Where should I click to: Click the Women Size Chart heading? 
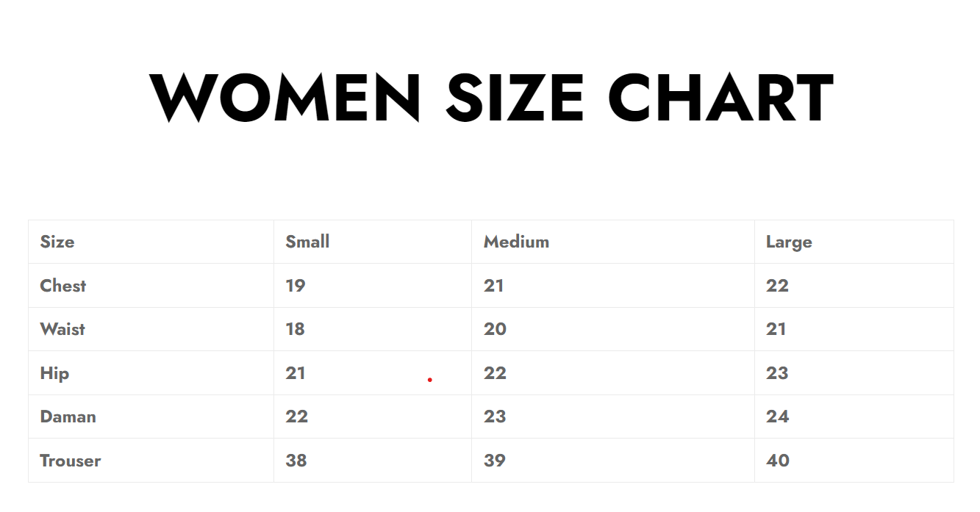point(490,98)
